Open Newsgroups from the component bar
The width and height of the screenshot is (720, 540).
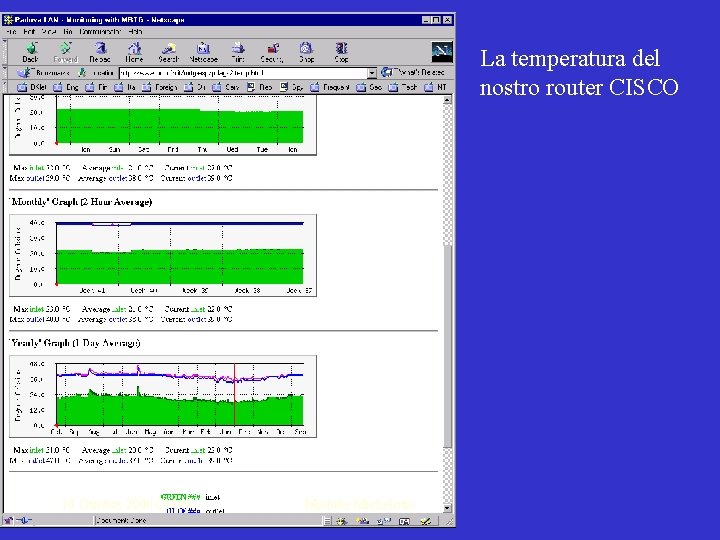pyautogui.click(x=383, y=521)
